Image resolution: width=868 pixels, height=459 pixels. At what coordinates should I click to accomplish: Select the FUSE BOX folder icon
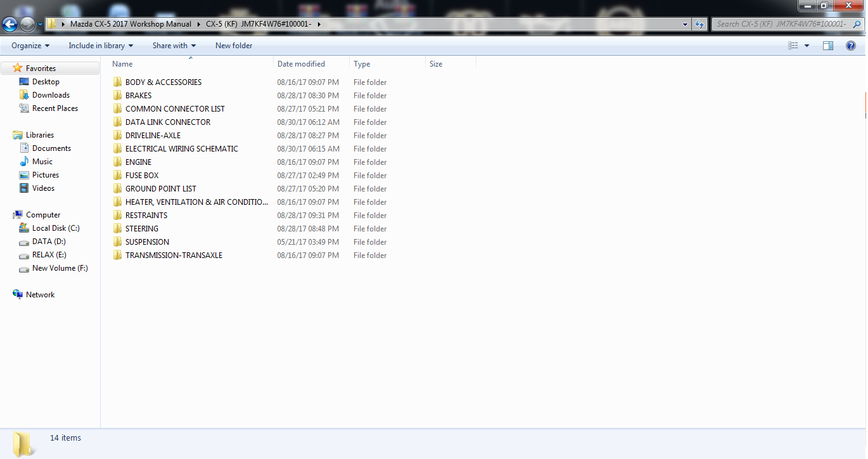pyautogui.click(x=117, y=176)
